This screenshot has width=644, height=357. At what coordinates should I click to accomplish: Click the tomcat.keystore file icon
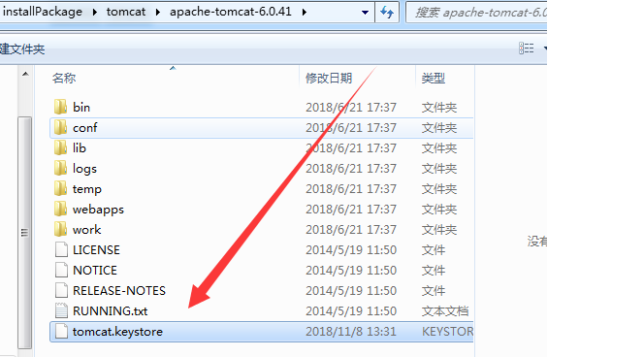click(61, 331)
